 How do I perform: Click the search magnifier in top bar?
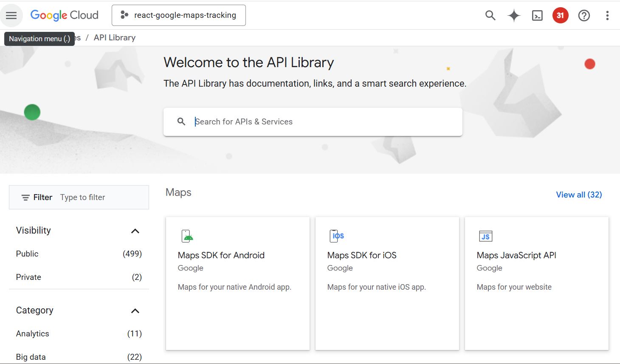coord(490,16)
